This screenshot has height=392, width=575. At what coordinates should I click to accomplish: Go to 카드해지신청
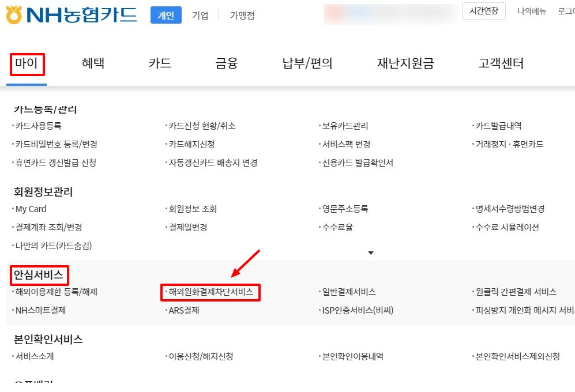coord(192,144)
